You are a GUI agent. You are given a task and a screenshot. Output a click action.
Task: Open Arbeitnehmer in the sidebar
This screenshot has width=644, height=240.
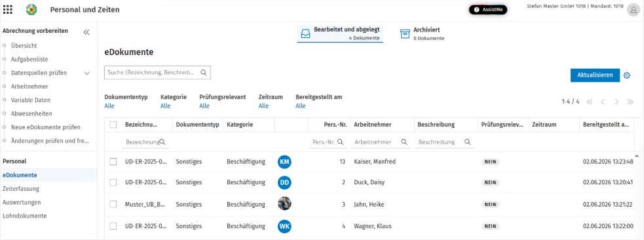point(29,87)
